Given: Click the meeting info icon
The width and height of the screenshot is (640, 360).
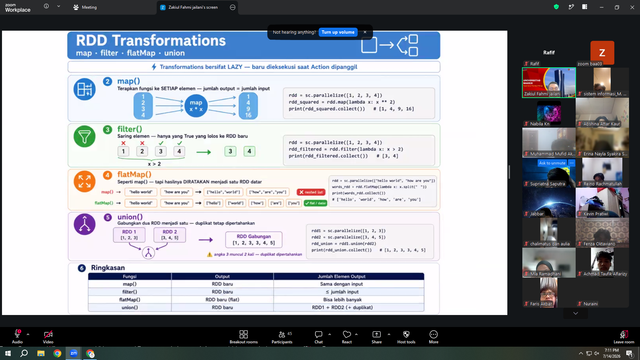Looking at the screenshot, I should pyautogui.click(x=46, y=7).
